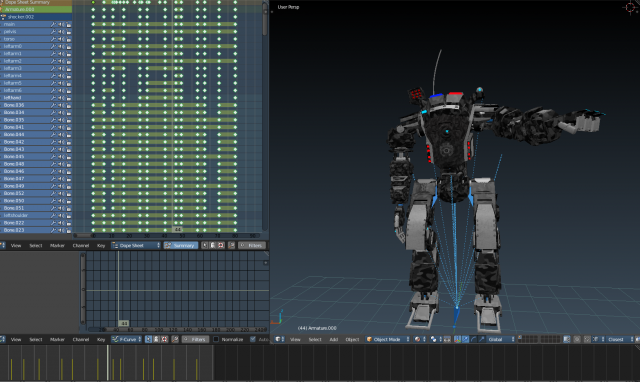This screenshot has width=640, height=382.
Task: Toggle only-errors lifebuoy icon in Dope Sheet header
Action: [x=221, y=245]
